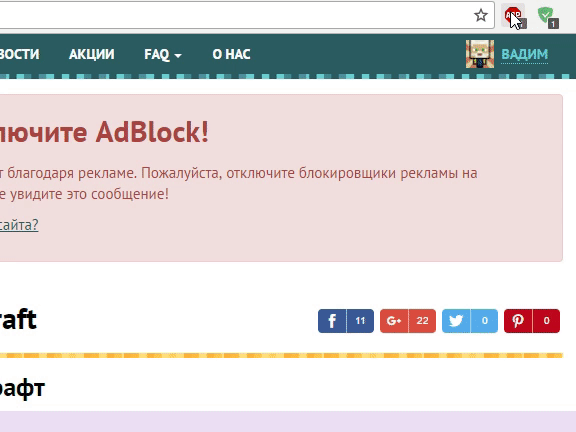Click the Twitter share count 0
576x432 pixels.
[484, 321]
